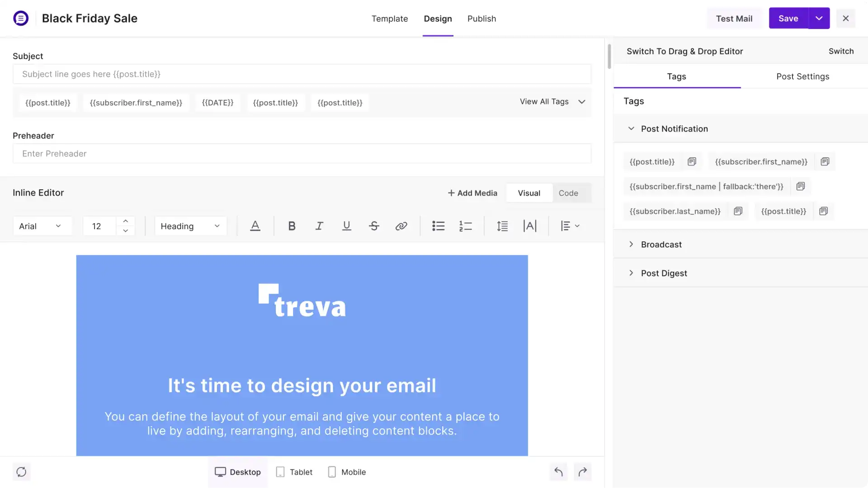Insert the {{DATE}} tag chip

pos(217,103)
